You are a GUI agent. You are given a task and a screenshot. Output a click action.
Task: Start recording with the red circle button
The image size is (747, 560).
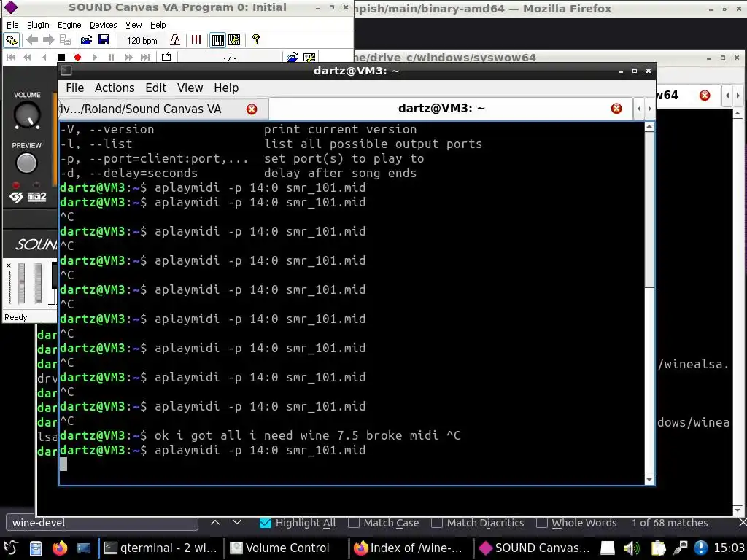(x=77, y=58)
